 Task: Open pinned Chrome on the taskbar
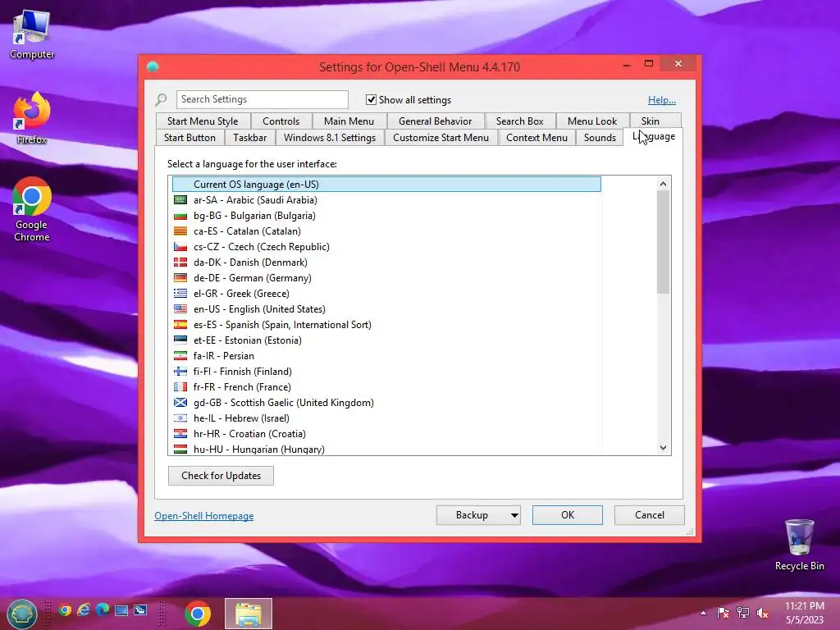click(197, 614)
